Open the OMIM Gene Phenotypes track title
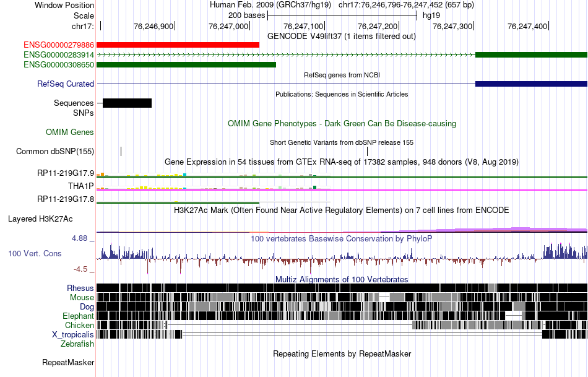 (342, 123)
